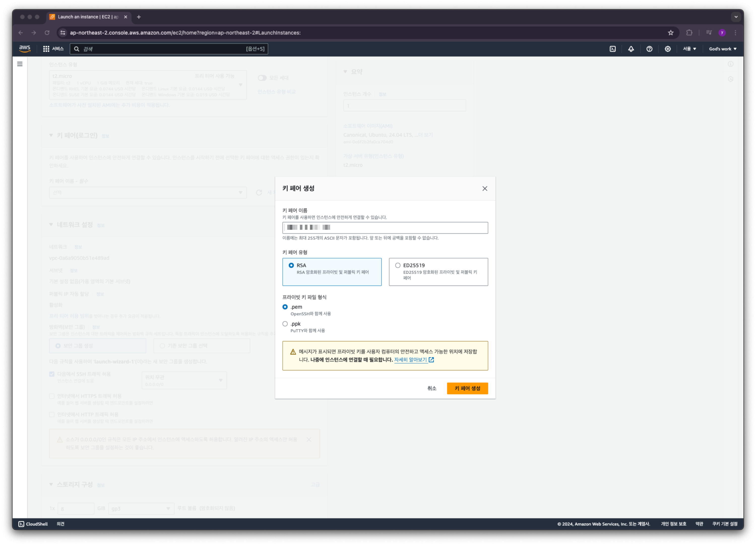The image size is (756, 545).
Task: Click the 키 페어 이름 text field
Action: click(385, 228)
